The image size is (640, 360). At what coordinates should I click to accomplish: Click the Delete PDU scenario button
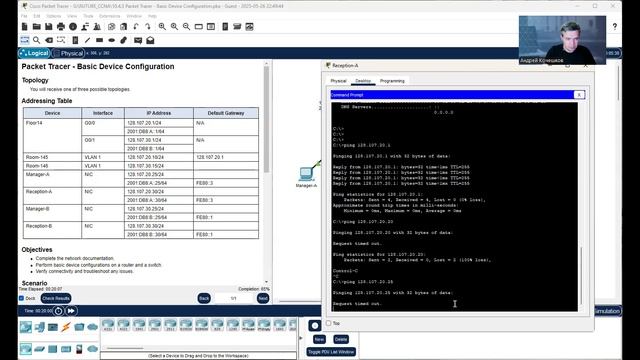coord(341,339)
